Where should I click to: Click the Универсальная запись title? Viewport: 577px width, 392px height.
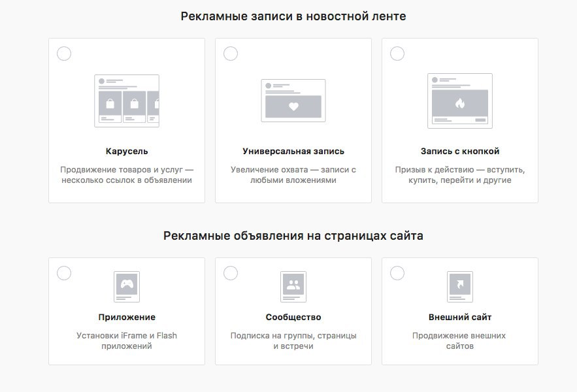[x=293, y=152]
